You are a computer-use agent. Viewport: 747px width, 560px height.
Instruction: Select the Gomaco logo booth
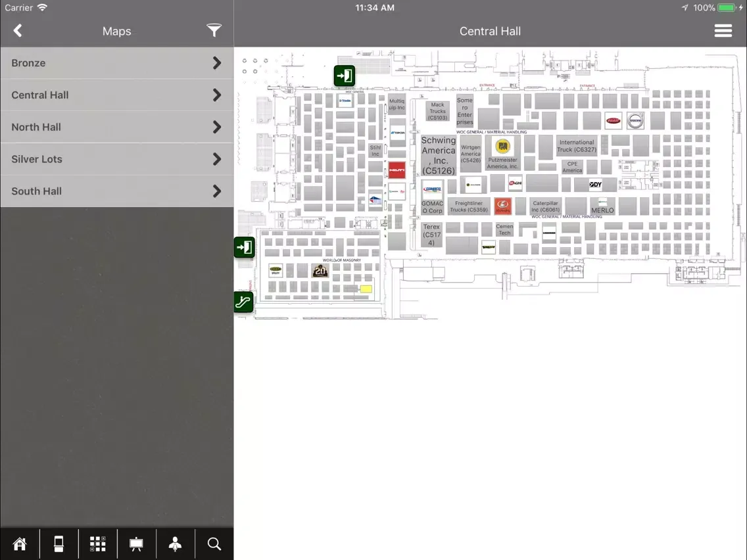click(x=433, y=189)
